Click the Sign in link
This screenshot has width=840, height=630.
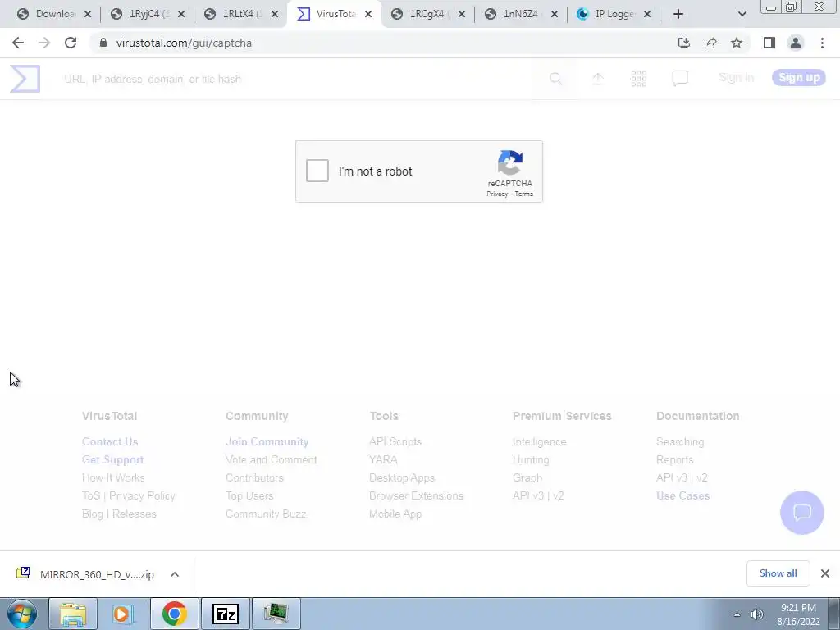pos(736,78)
